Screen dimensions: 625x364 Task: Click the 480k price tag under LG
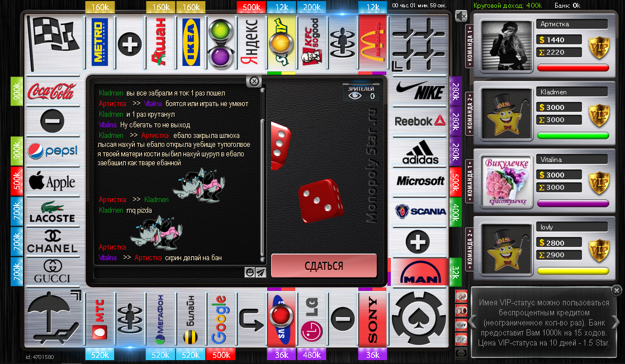tap(312, 355)
